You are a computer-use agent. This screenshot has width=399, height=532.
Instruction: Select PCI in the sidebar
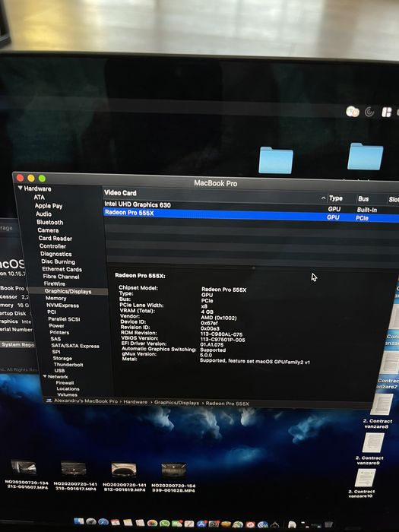click(x=52, y=312)
